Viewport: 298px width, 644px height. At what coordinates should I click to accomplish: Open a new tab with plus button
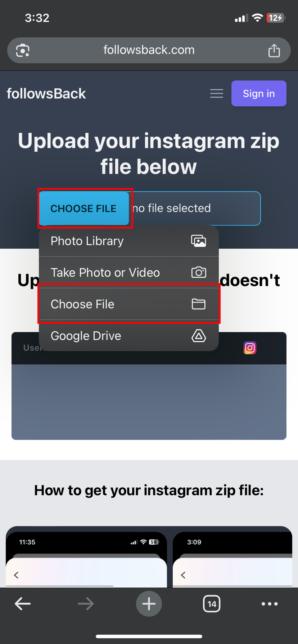pyautogui.click(x=149, y=604)
